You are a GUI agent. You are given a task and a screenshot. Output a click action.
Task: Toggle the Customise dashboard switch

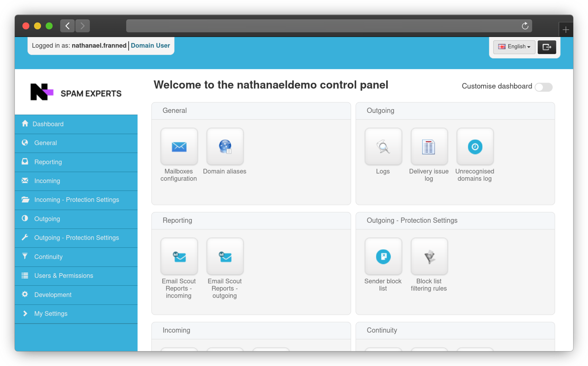coord(544,87)
